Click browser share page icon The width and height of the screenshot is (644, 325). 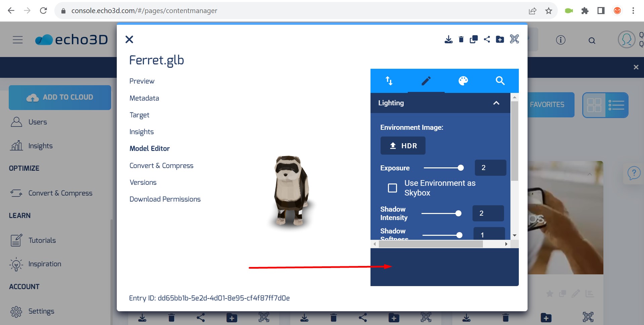point(533,11)
